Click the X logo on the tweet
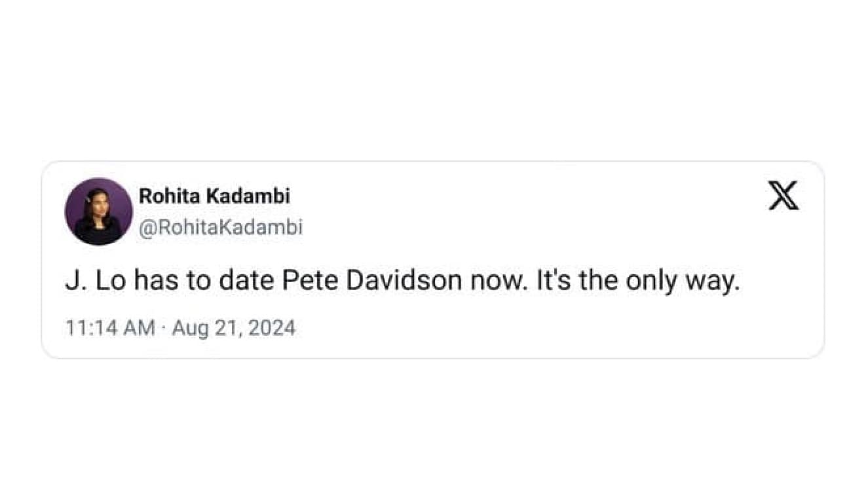Viewport: 849px width, 504px height. 783,196
